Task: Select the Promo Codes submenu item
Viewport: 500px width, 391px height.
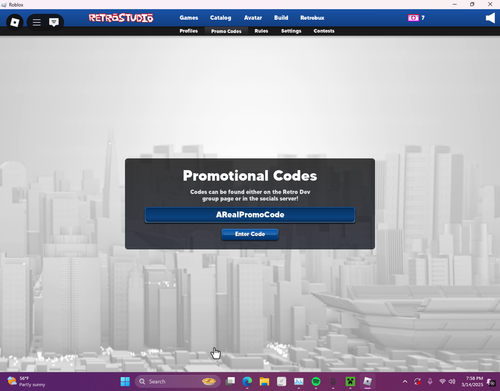Action: (226, 31)
